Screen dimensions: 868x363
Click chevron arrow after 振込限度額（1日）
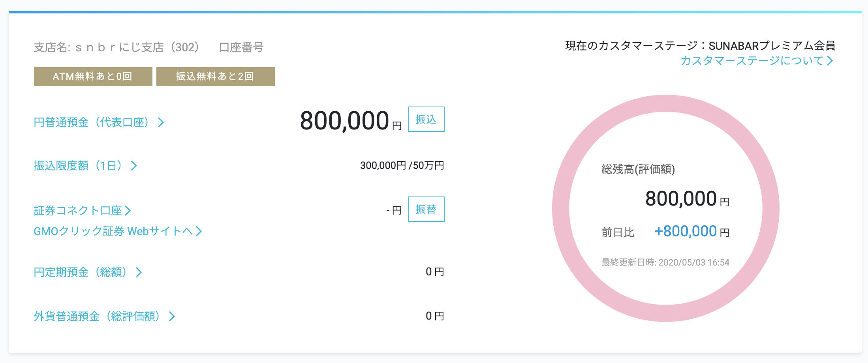point(134,166)
